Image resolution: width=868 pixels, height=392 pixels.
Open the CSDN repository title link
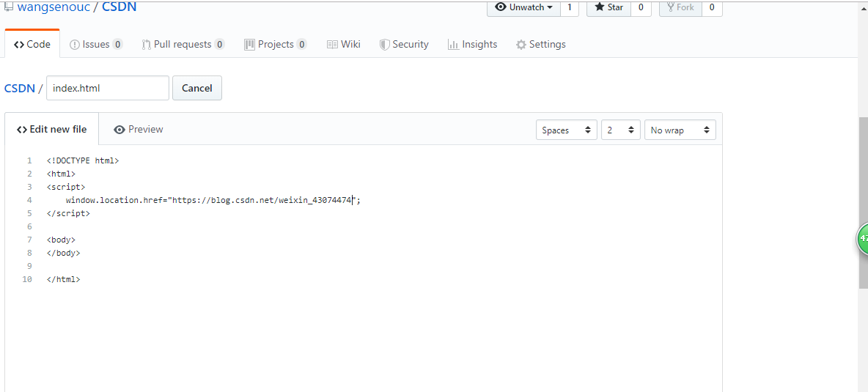point(119,7)
